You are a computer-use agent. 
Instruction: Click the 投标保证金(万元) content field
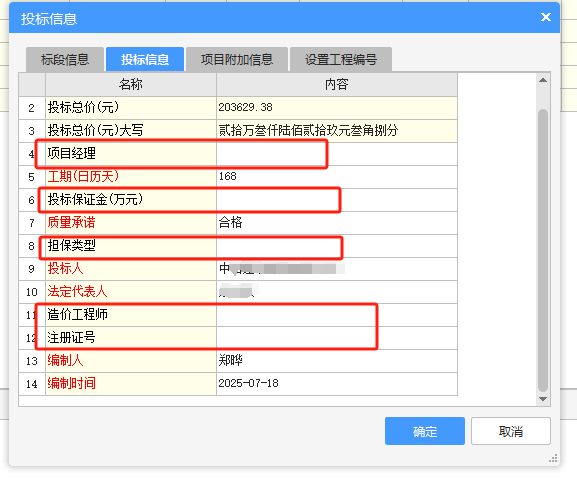point(337,200)
